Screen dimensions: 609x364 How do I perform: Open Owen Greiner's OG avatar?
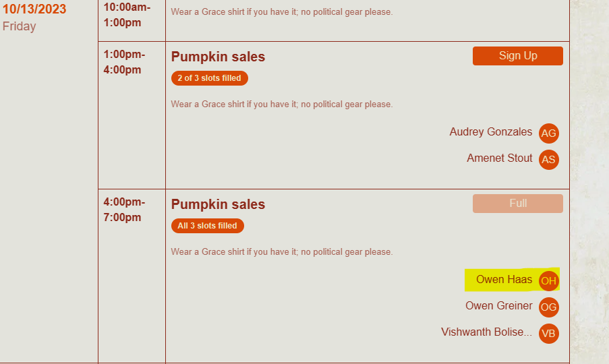coord(549,307)
